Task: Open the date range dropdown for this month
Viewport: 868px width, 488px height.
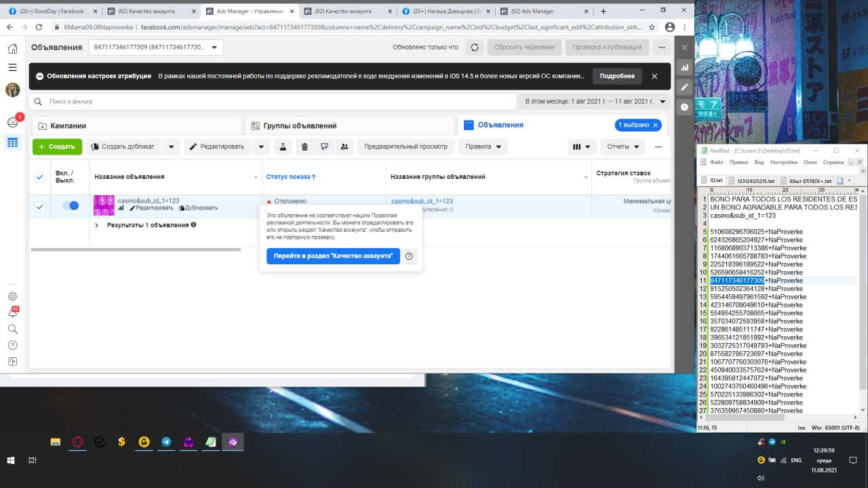Action: tap(595, 102)
